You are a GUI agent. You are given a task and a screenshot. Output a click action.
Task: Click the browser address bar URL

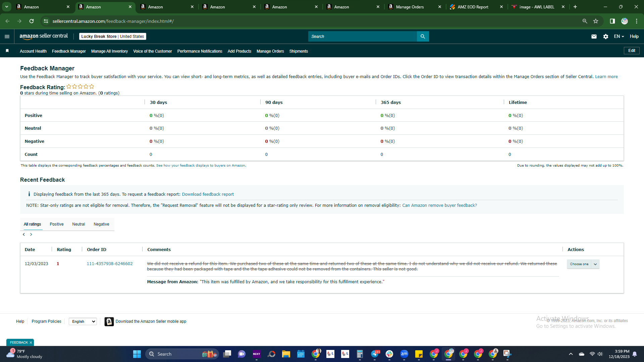(x=113, y=21)
